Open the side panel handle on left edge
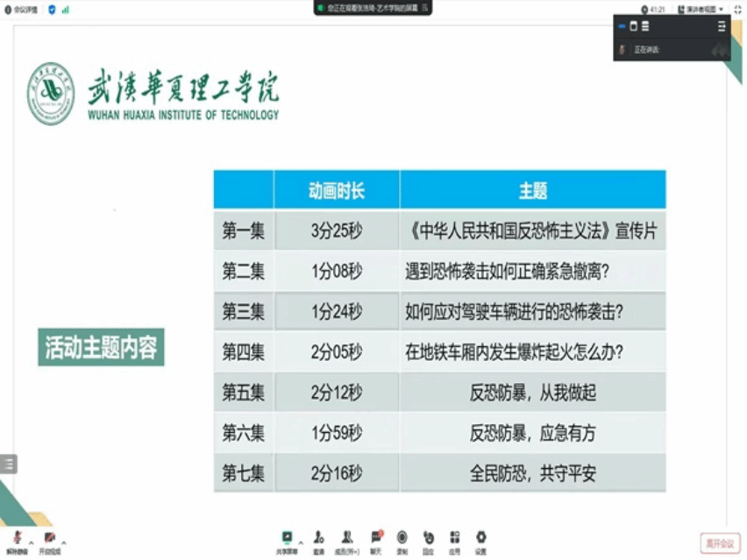This screenshot has width=747, height=560. click(x=8, y=464)
